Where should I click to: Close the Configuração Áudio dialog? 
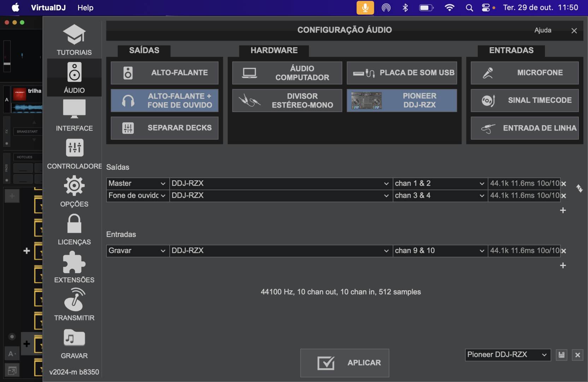point(574,31)
